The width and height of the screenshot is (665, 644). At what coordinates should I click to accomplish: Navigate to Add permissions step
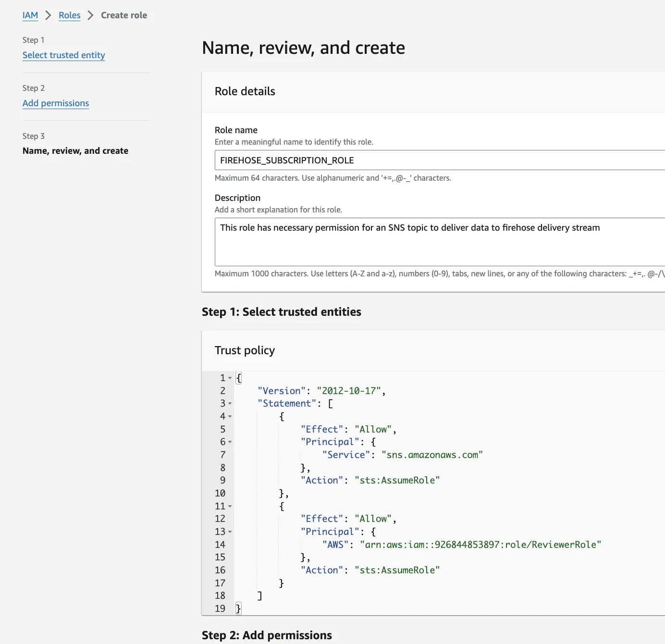tap(56, 103)
